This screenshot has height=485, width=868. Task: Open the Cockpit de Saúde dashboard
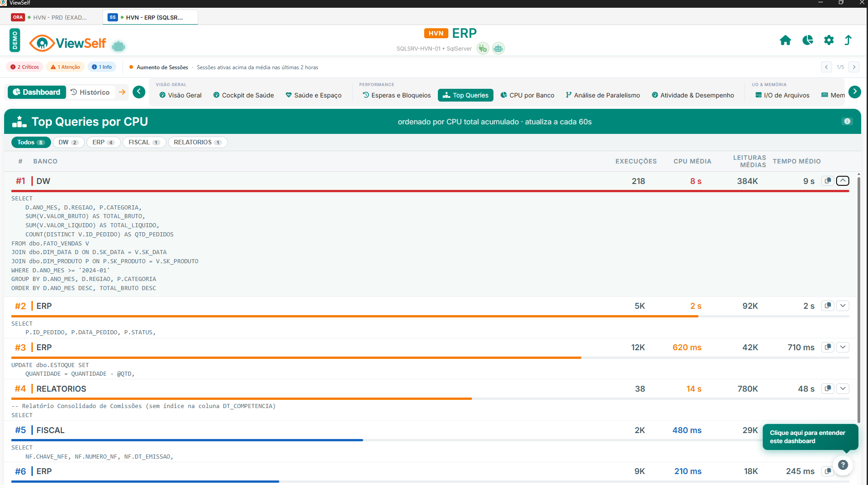point(243,95)
